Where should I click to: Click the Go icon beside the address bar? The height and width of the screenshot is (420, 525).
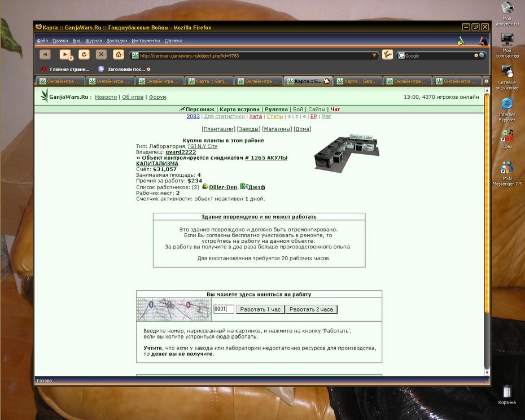coord(387,55)
